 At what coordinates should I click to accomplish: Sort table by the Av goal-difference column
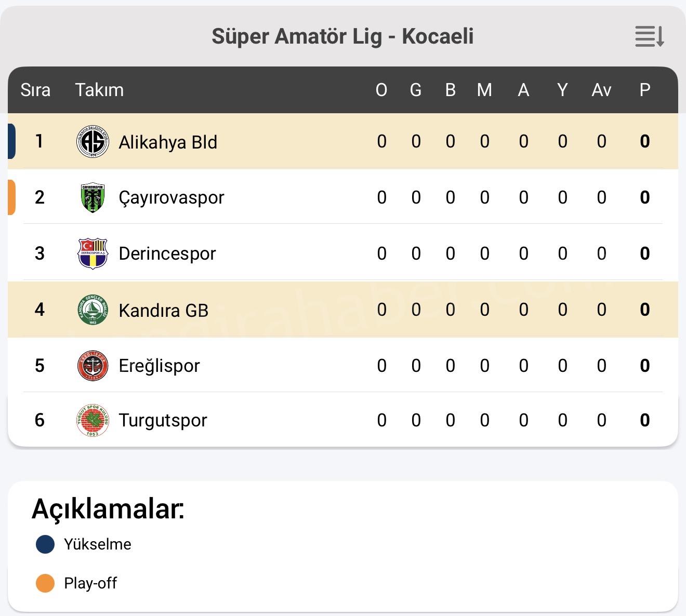point(601,90)
